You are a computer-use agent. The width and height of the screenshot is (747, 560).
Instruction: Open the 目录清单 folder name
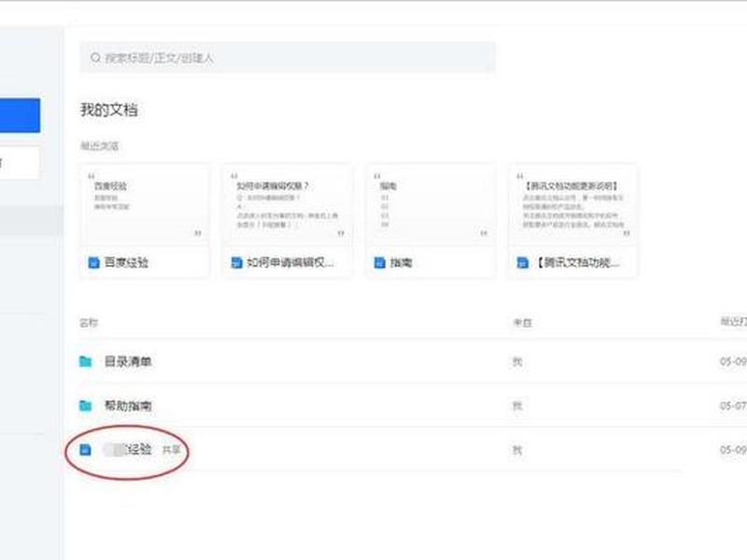click(128, 361)
